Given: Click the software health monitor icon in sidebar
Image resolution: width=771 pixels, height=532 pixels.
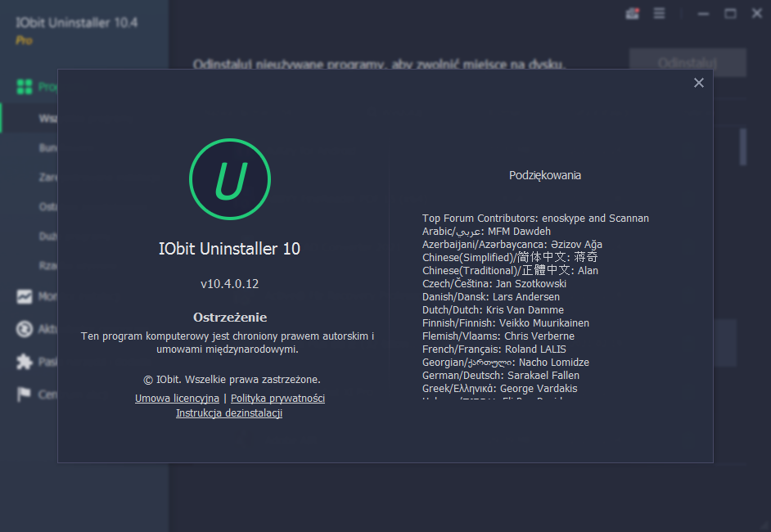Looking at the screenshot, I should pyautogui.click(x=24, y=296).
